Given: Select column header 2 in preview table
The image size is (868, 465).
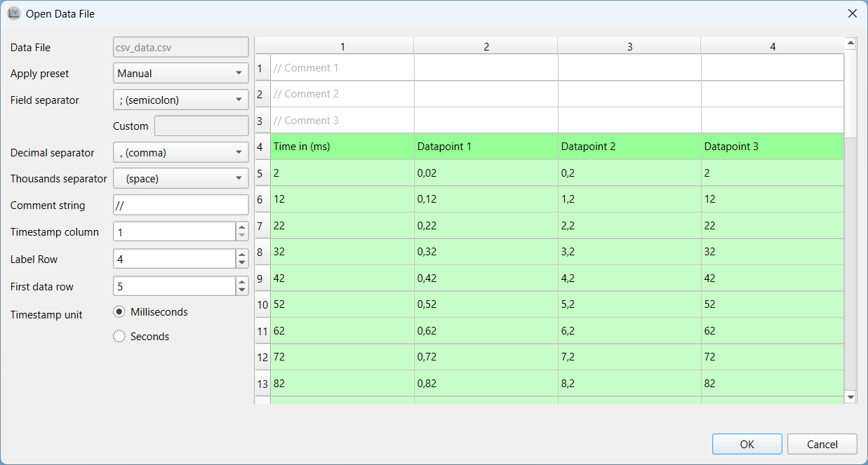Looking at the screenshot, I should (x=486, y=46).
